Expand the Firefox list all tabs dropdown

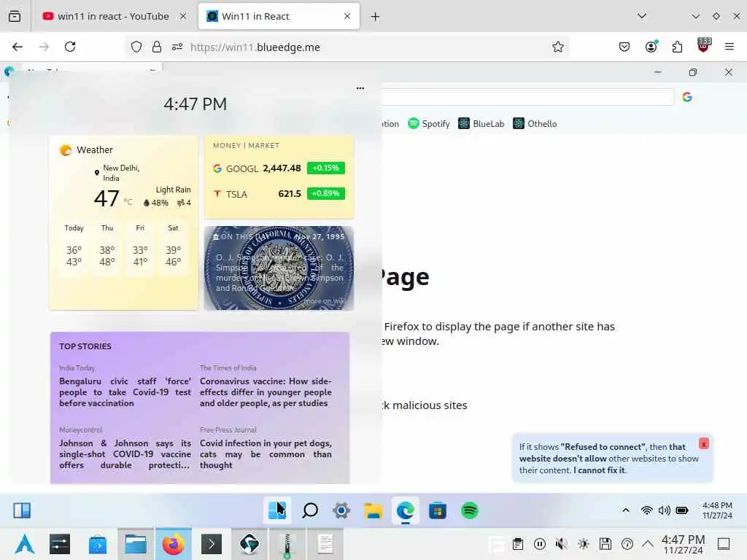(x=642, y=16)
